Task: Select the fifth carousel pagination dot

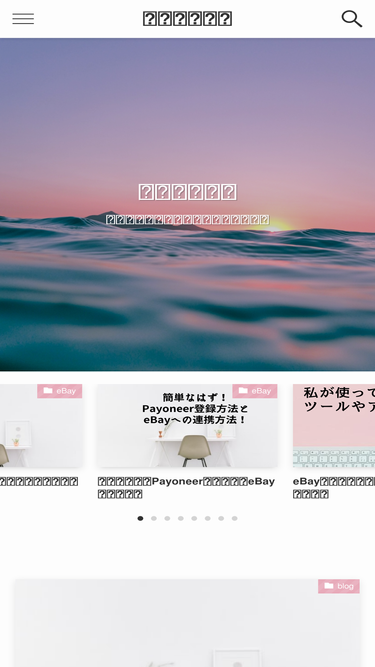Action: coord(194,518)
